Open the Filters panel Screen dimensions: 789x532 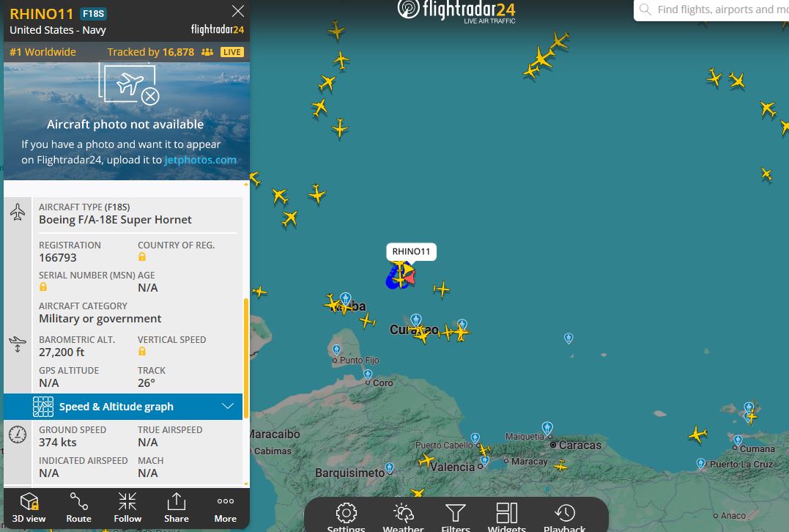pyautogui.click(x=456, y=517)
